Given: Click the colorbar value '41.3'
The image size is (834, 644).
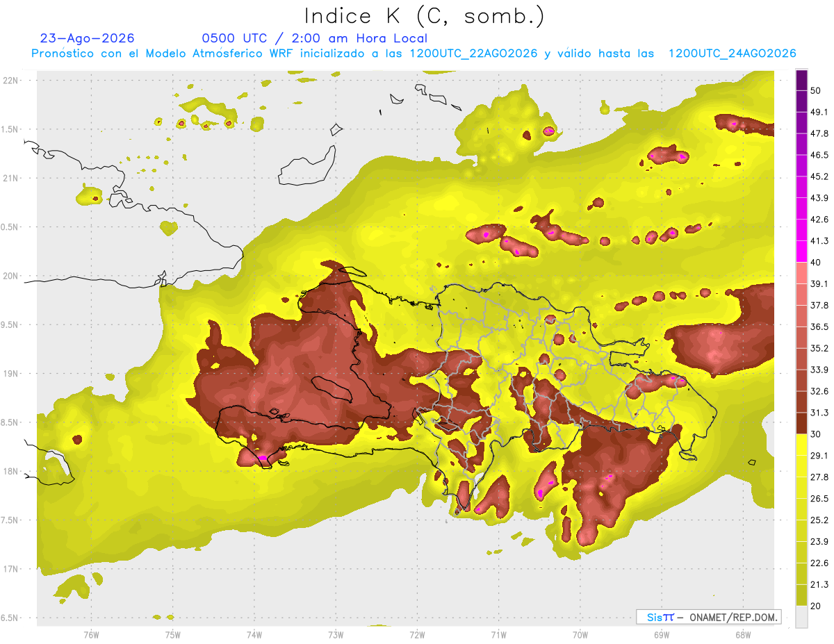Looking at the screenshot, I should click(819, 241).
